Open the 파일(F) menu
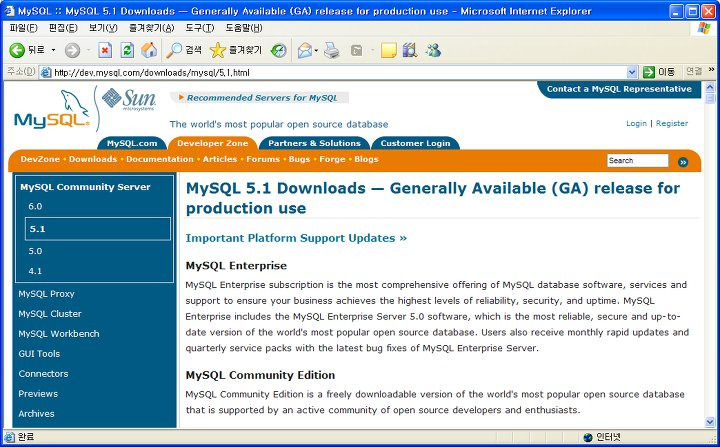Image resolution: width=720 pixels, height=447 pixels. 23,28
